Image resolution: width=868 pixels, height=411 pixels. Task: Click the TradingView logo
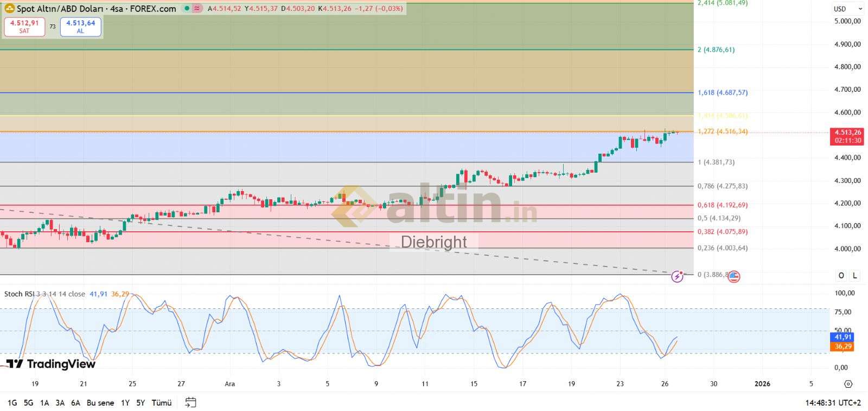tap(50, 364)
